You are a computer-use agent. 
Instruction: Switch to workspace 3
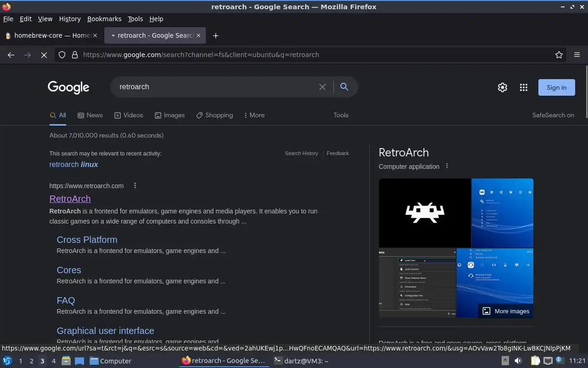[x=42, y=361]
